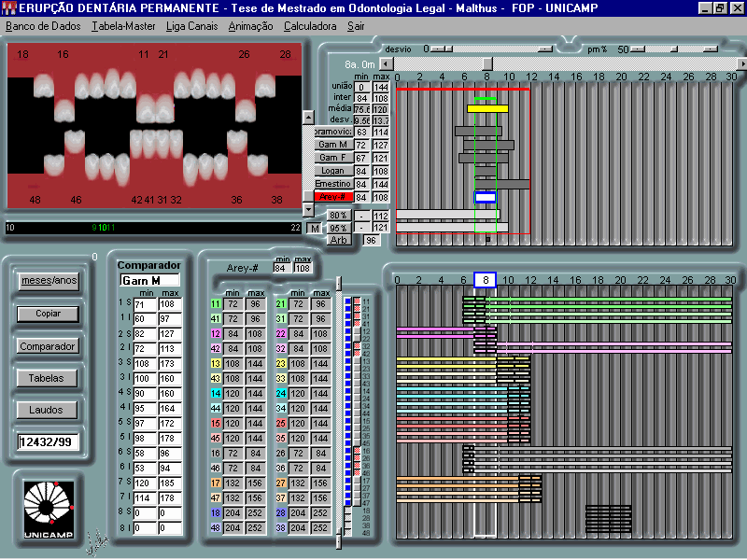
Task: Toggle the M sex button
Action: tap(315, 229)
